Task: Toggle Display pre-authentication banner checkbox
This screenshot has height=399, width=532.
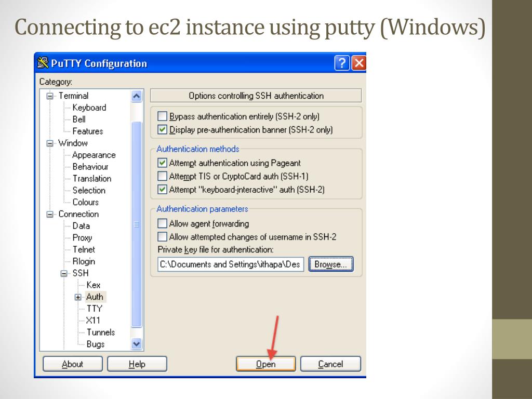Action: (162, 129)
